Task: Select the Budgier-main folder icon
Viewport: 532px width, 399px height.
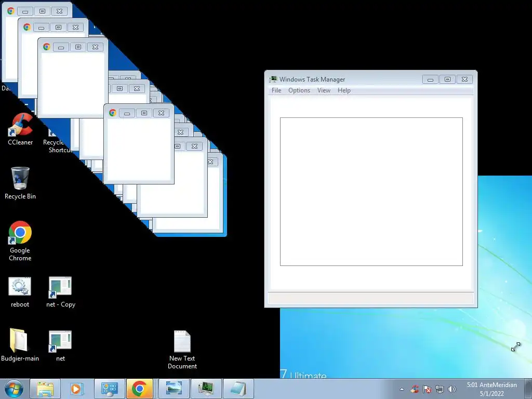Action: coord(20,345)
